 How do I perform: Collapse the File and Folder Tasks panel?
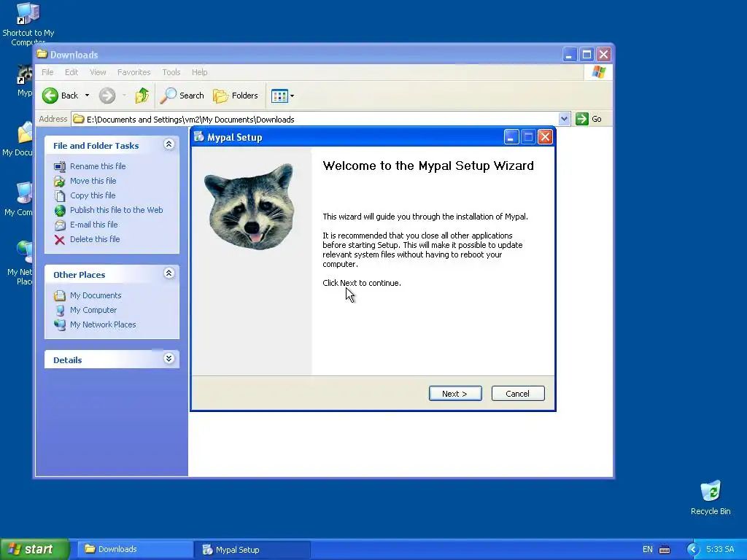[x=169, y=144]
